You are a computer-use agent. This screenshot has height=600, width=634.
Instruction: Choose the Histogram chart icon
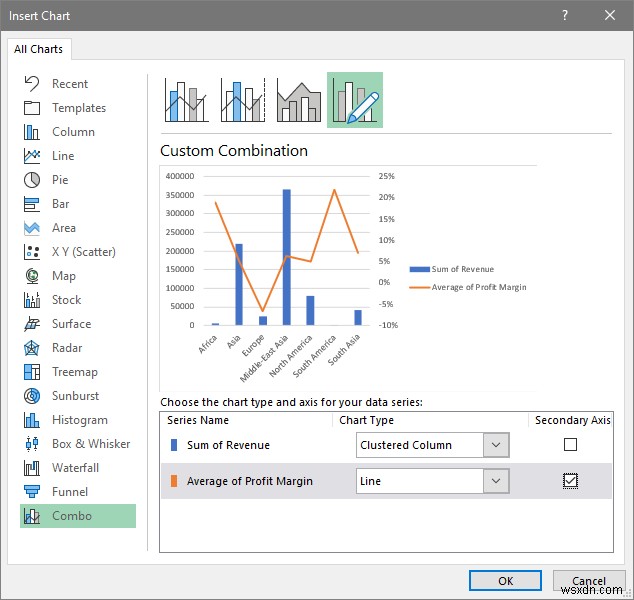(32, 420)
